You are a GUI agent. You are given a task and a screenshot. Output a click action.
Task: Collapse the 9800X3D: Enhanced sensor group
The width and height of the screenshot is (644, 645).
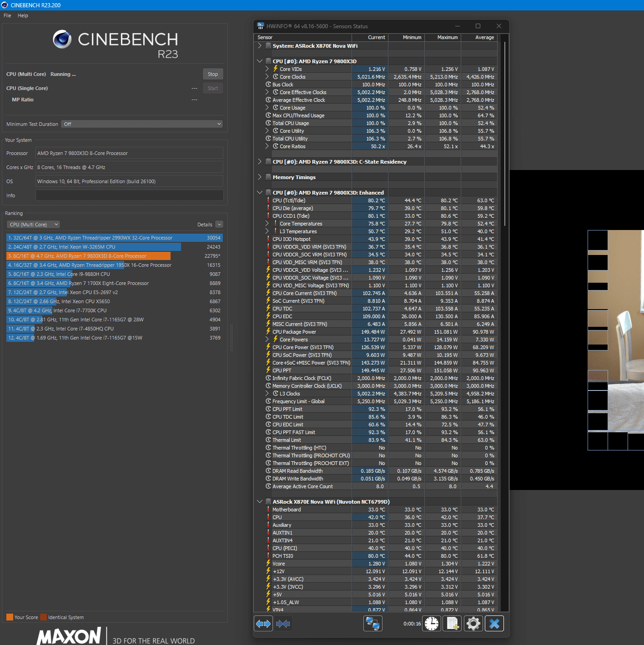260,192
